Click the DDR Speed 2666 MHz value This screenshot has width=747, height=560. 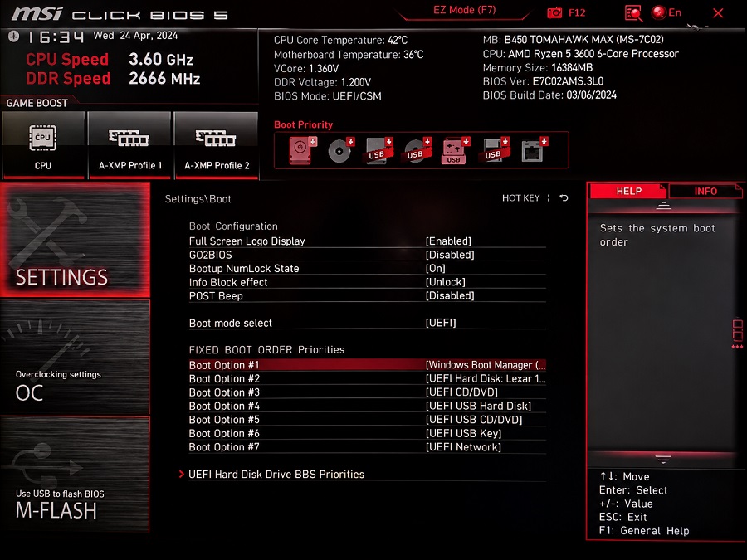tap(164, 79)
